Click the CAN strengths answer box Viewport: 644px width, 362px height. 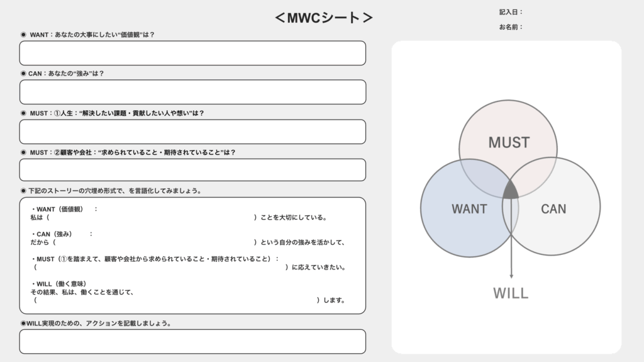point(192,92)
